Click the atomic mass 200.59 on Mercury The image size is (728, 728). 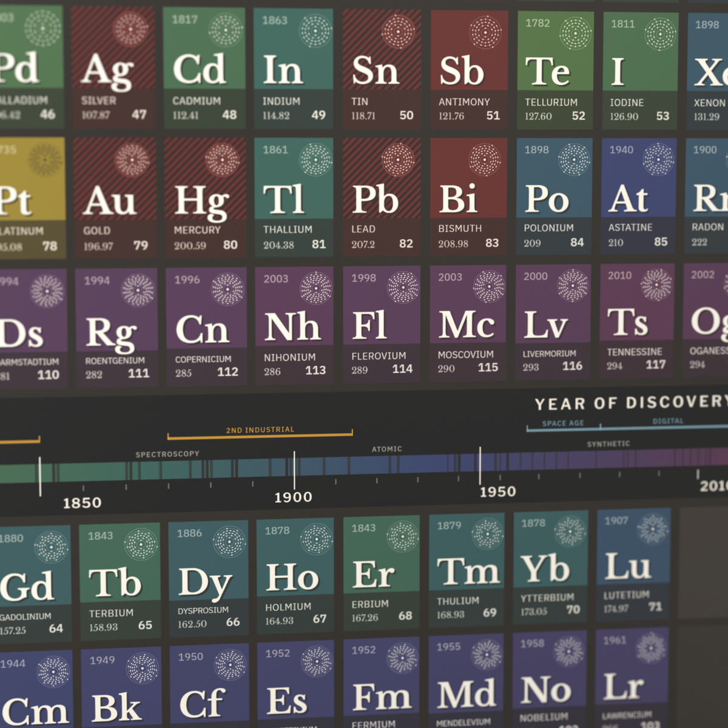click(190, 246)
